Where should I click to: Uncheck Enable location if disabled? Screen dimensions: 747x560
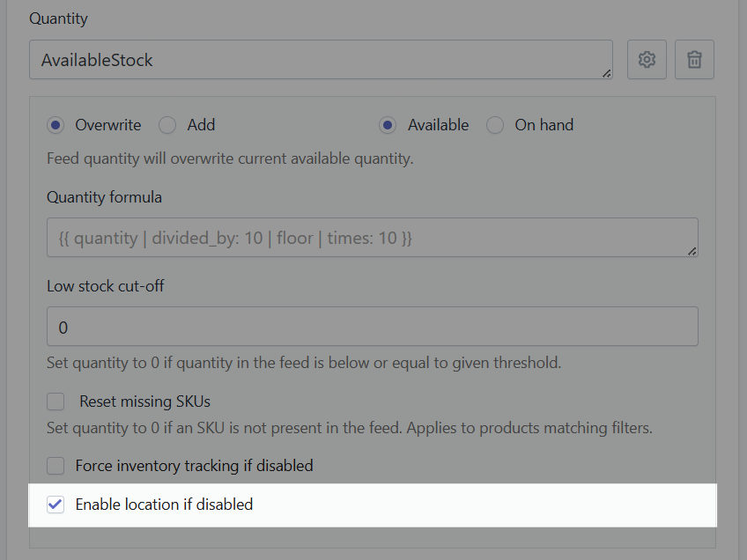55,505
